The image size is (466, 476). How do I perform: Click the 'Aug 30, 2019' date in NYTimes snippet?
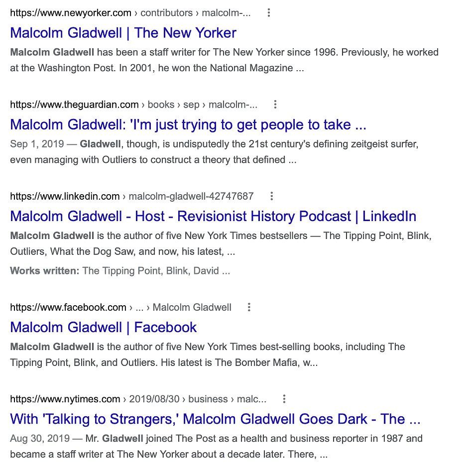(x=39, y=439)
